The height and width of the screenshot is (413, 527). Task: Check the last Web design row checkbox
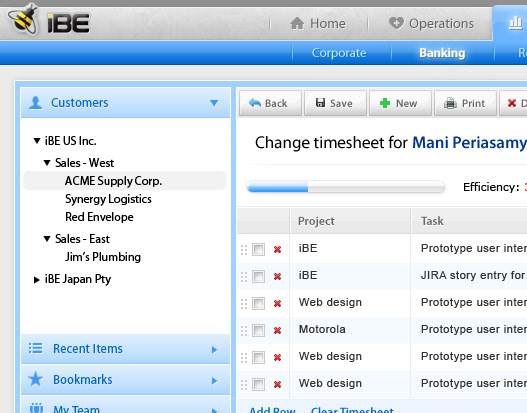(258, 384)
